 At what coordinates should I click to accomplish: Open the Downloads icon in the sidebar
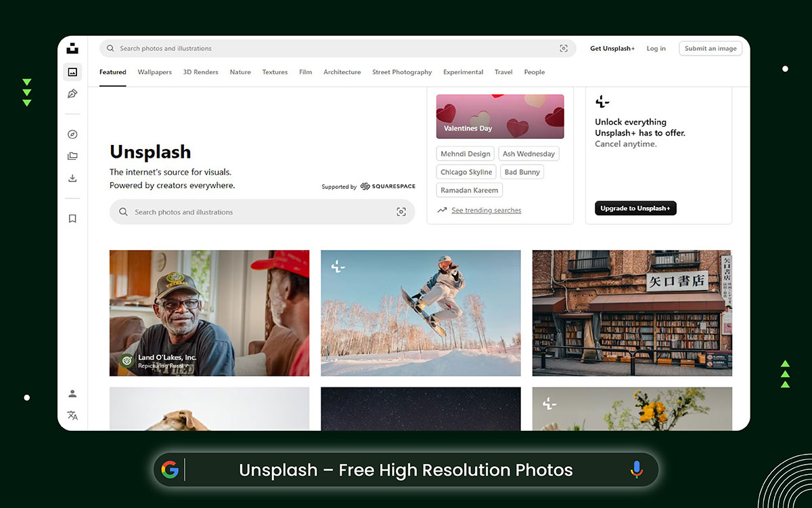[x=72, y=178]
